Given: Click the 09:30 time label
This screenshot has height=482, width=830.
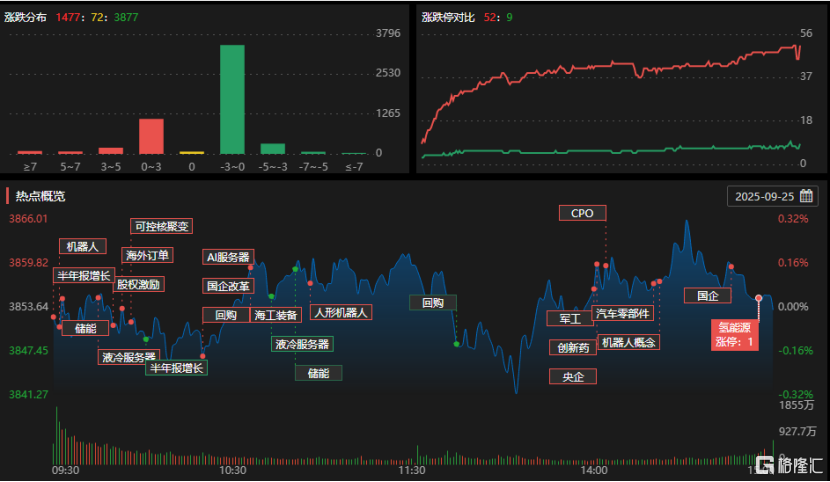Looking at the screenshot, I should point(66,470).
